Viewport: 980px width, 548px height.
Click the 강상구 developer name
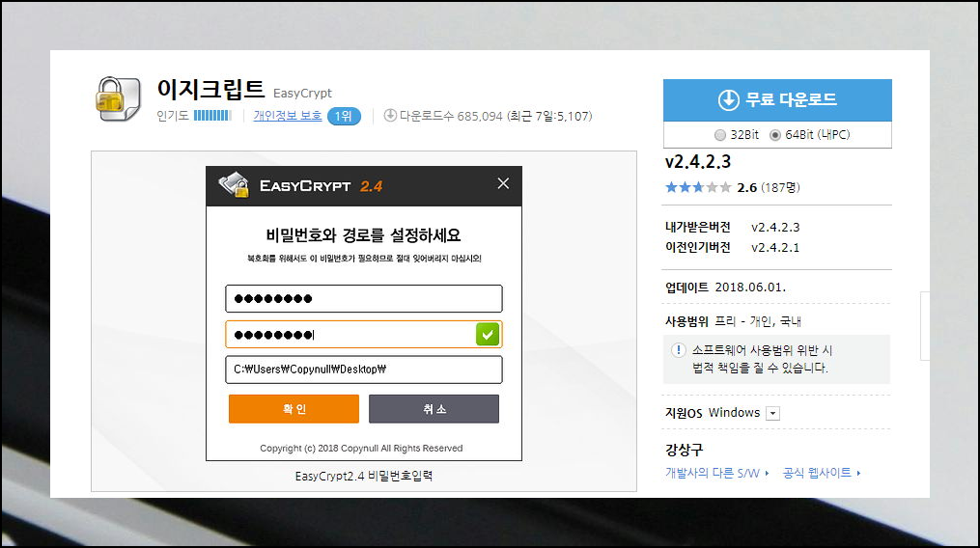684,450
